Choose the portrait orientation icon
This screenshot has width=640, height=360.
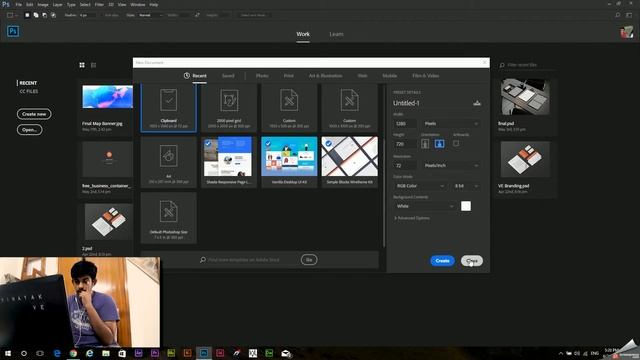[x=425, y=144]
